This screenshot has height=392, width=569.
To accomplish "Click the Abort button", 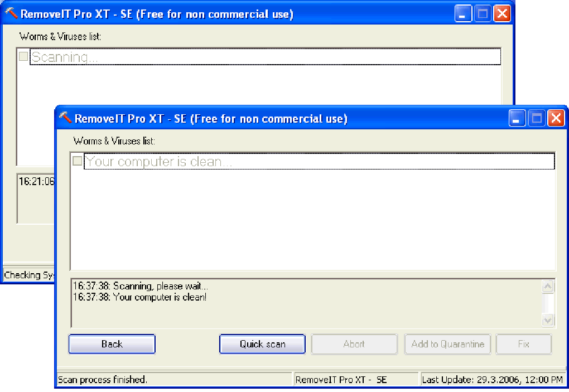I will 354,344.
